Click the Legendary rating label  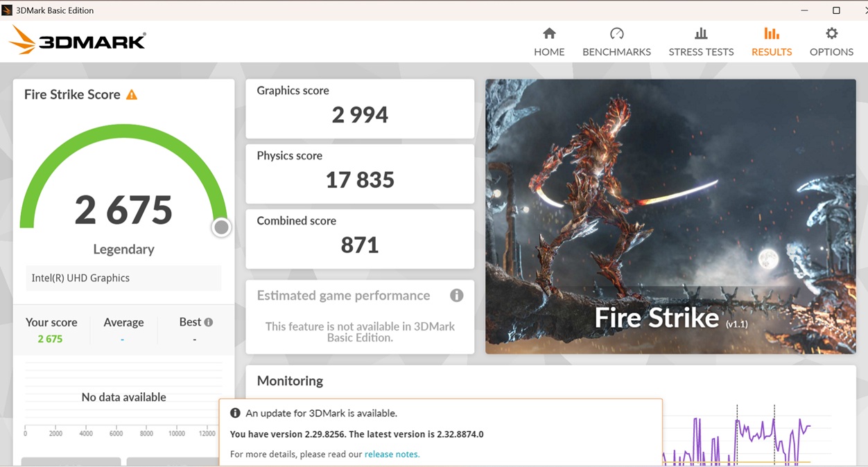click(123, 249)
